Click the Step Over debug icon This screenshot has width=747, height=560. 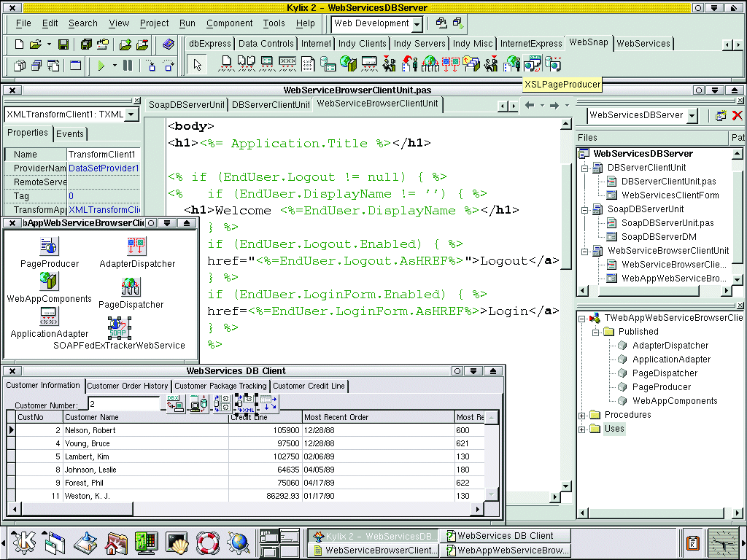click(169, 65)
